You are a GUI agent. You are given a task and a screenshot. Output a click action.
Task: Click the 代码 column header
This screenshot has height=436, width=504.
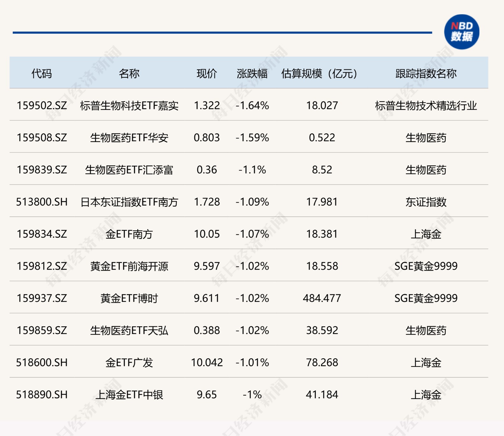(x=41, y=74)
